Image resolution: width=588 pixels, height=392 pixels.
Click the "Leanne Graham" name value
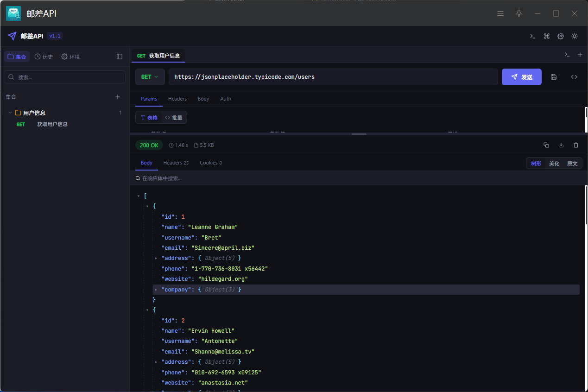(213, 227)
